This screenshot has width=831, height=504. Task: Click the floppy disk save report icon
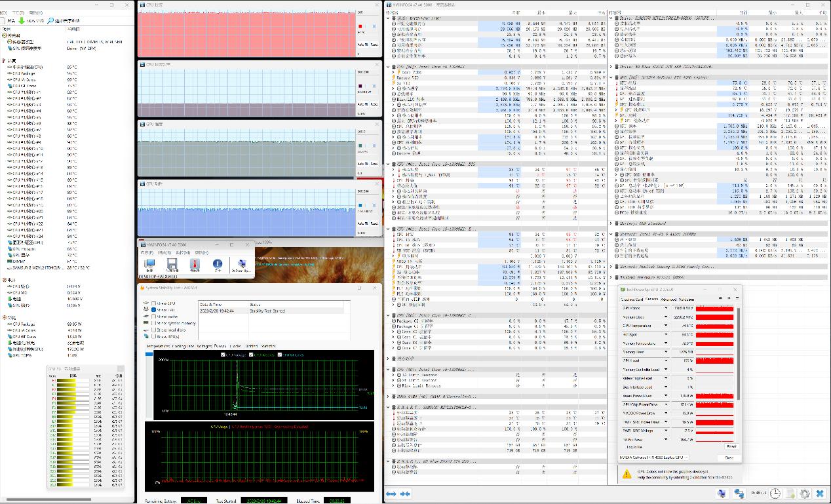click(172, 263)
